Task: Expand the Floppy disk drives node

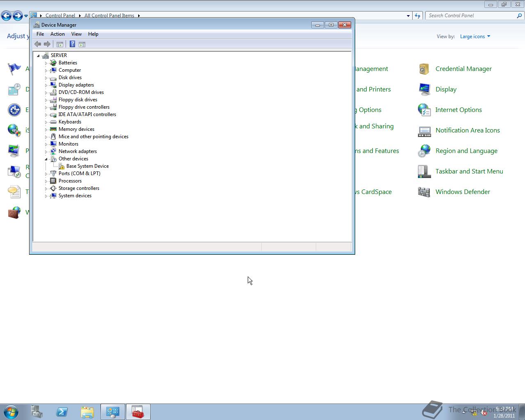Action: click(46, 100)
